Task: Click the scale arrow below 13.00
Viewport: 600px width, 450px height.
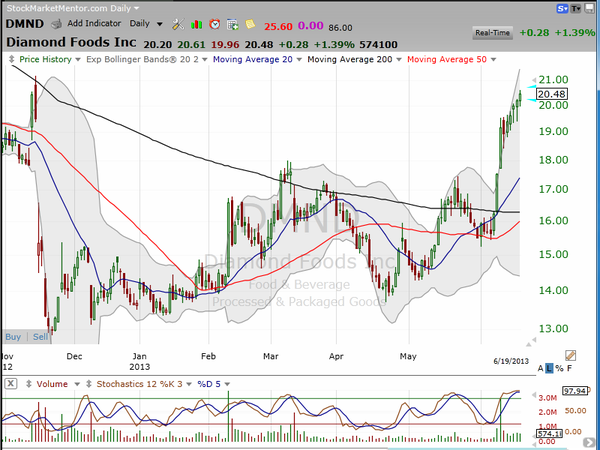Action: [x=532, y=342]
